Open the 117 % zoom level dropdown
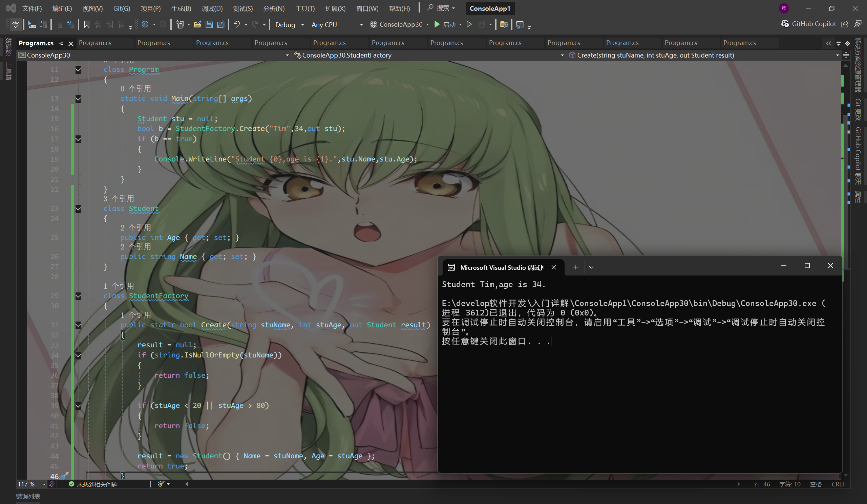This screenshot has width=867, height=504. (31, 484)
